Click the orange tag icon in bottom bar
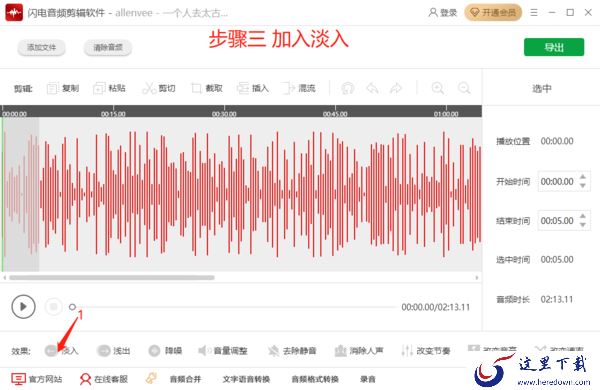The image size is (600, 390). [151, 379]
